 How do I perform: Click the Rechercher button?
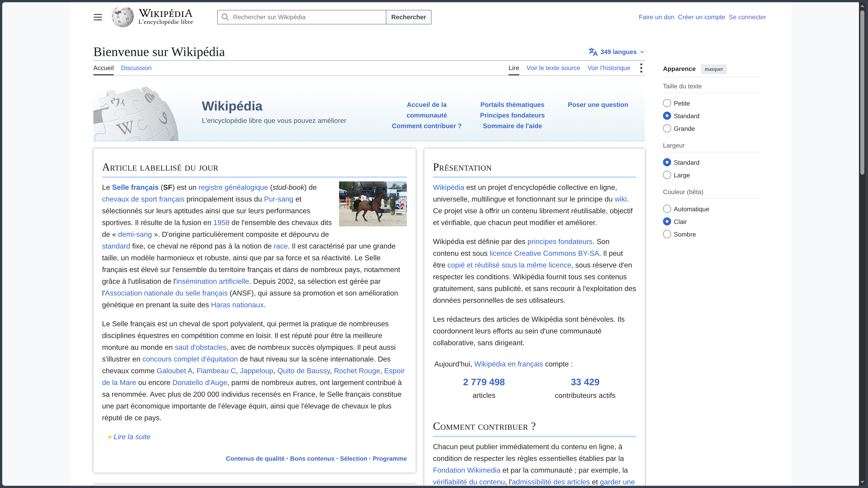click(408, 17)
